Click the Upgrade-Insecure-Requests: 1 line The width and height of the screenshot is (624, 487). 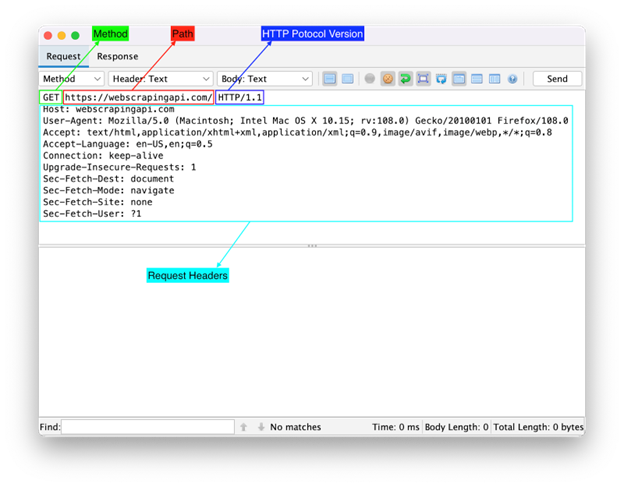point(119,167)
